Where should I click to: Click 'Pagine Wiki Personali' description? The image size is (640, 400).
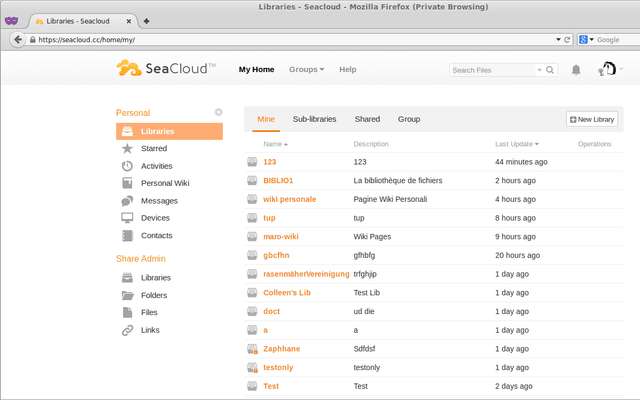390,199
